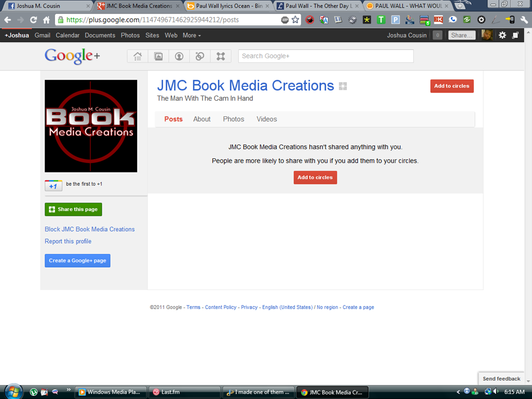Bookmark page with the star icon
Viewport: 532px width, 399px height.
click(296, 20)
